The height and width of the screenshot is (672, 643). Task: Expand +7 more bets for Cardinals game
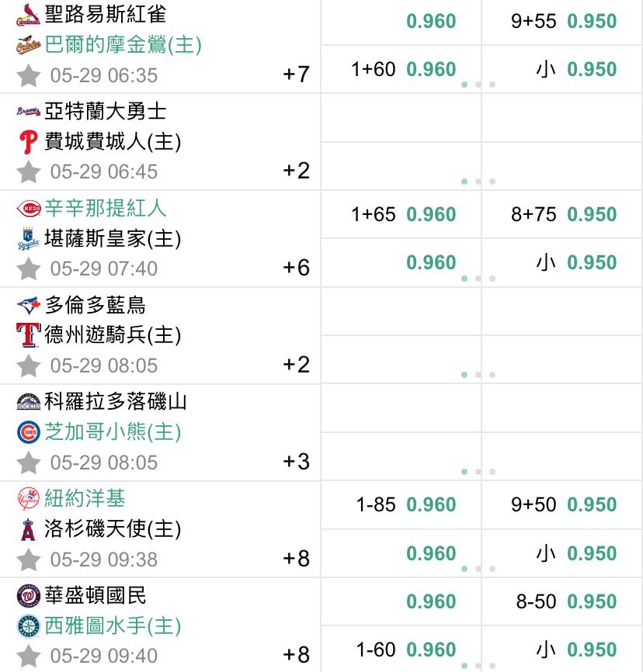click(296, 74)
